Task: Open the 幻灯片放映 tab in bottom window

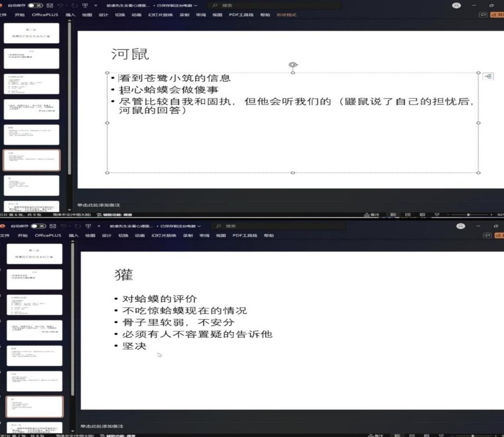Action: [162, 235]
